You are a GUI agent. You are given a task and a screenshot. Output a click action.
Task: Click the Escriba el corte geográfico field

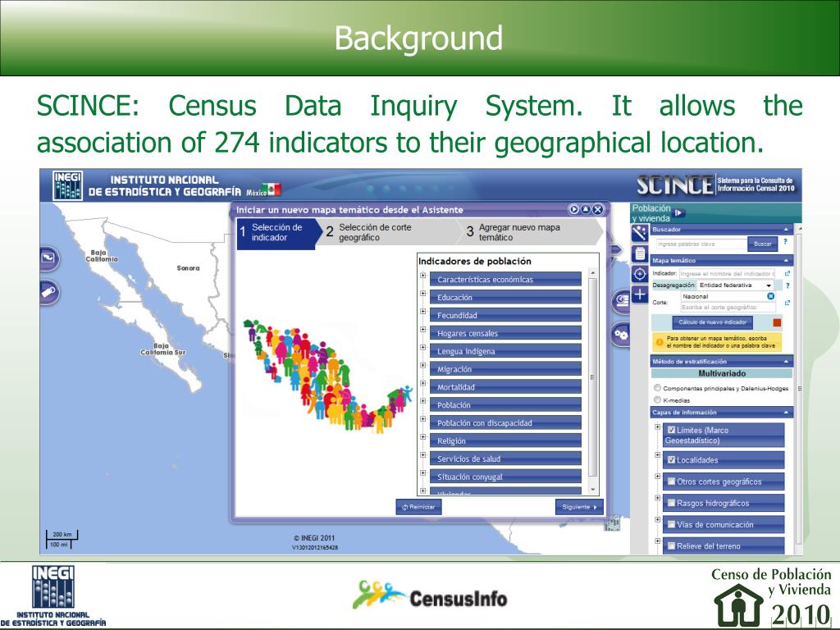click(x=728, y=308)
